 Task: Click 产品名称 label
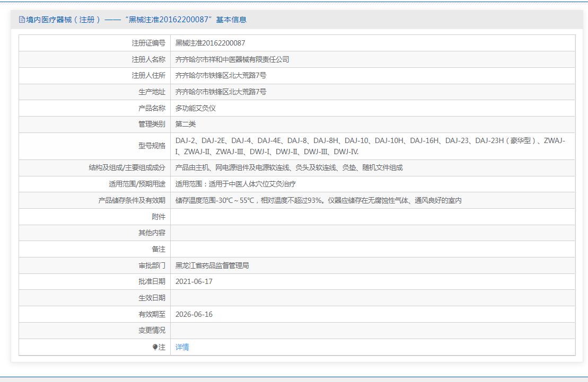[x=152, y=108]
